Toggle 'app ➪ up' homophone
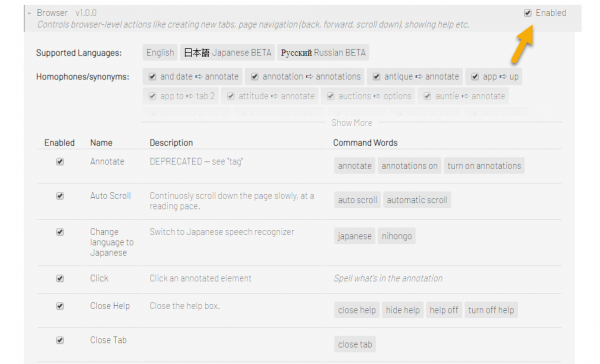Image resolution: width=600 pixels, height=364 pixels. tap(475, 77)
